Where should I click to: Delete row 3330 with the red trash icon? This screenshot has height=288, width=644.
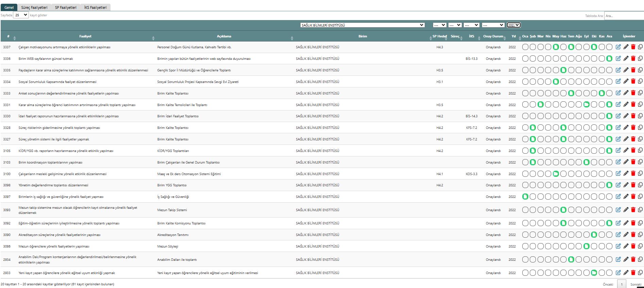coord(633,116)
